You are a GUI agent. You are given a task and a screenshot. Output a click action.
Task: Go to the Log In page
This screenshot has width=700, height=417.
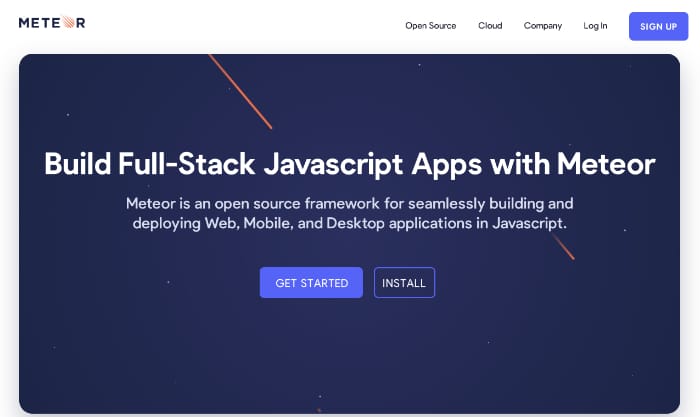(x=595, y=26)
